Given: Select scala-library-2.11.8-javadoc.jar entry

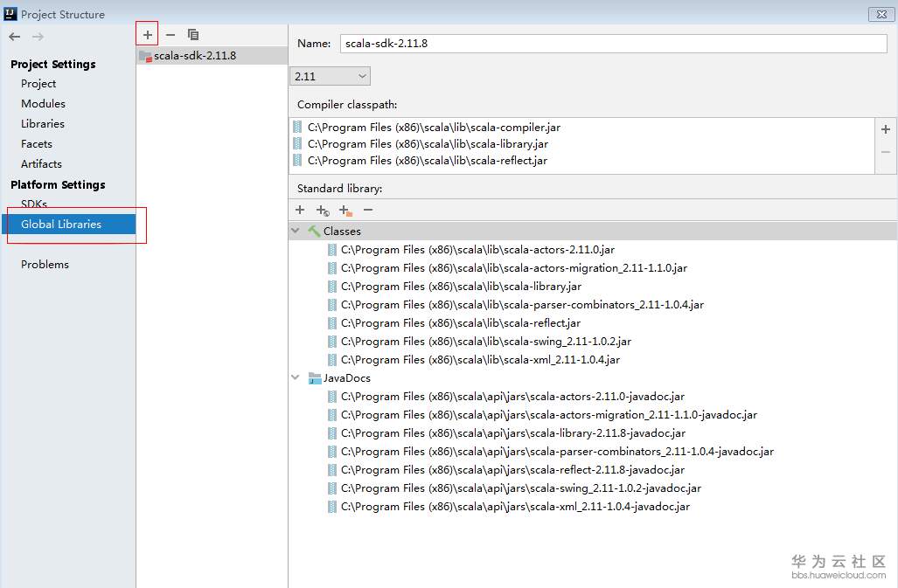Looking at the screenshot, I should [512, 432].
